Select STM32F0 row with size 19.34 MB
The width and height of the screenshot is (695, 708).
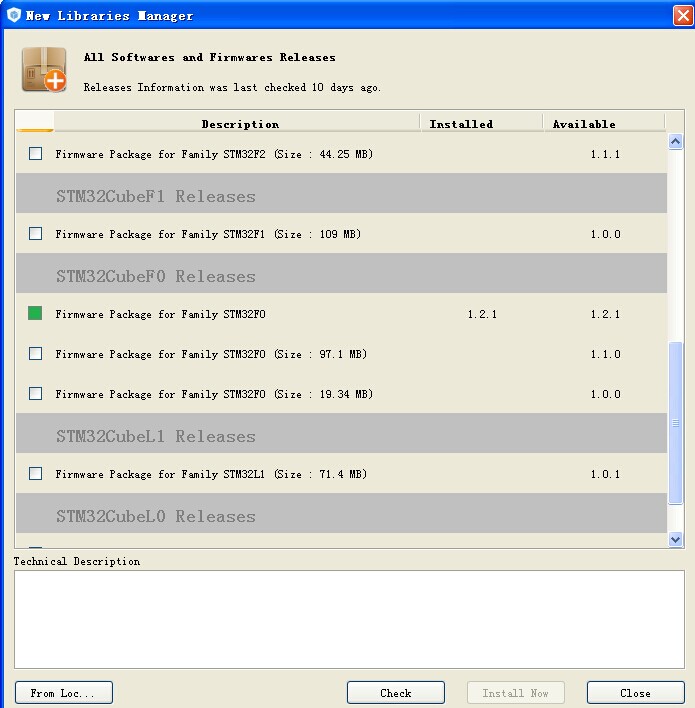coord(341,393)
